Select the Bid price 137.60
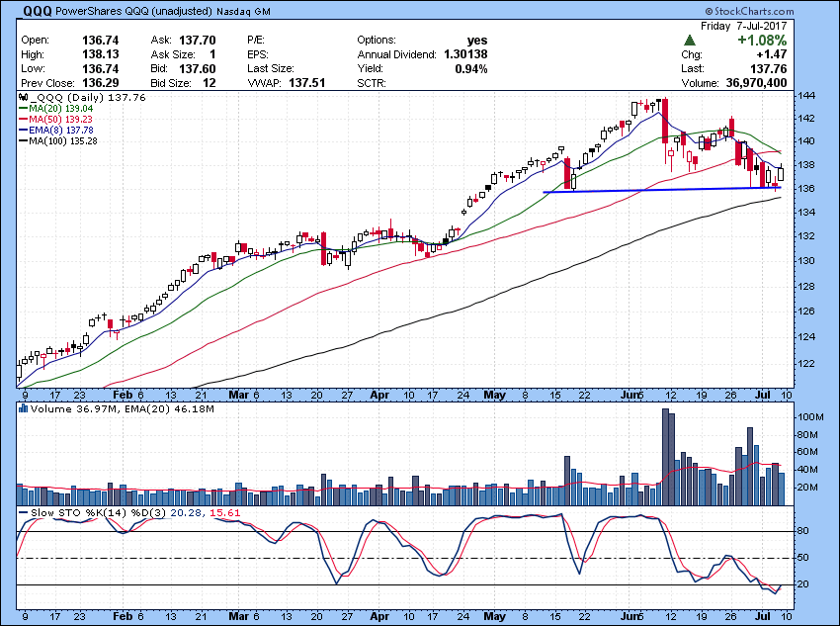This screenshot has width=840, height=626. (x=197, y=68)
